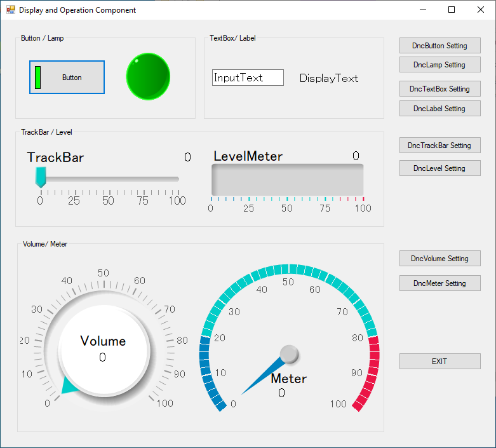Viewport: 496px width, 448px height.
Task: Click the DisplayText label
Action: pyautogui.click(x=329, y=78)
